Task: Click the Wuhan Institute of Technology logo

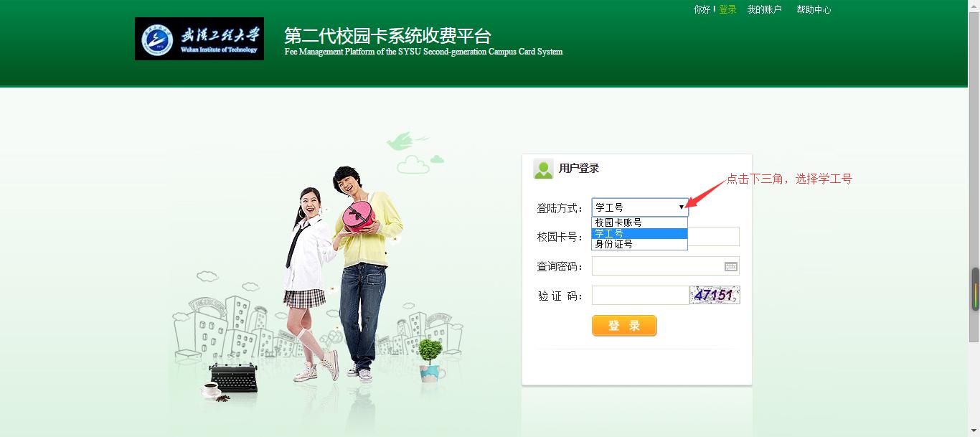Action: click(x=199, y=39)
